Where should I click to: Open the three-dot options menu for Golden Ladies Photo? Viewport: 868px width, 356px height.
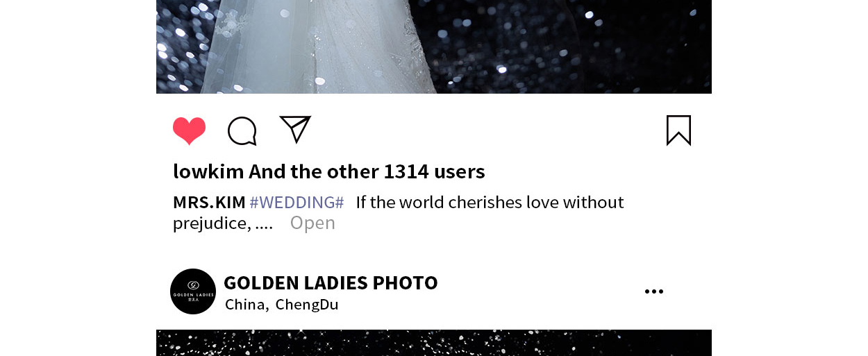coord(653,291)
